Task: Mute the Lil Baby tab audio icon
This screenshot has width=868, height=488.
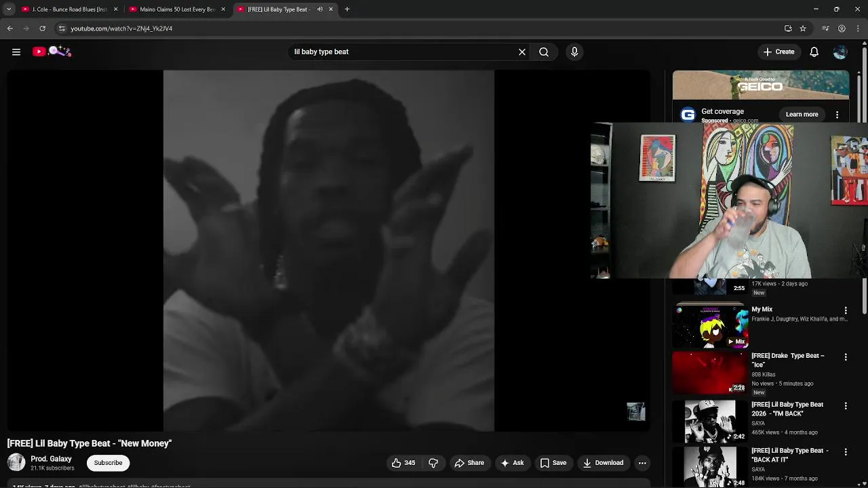Action: tap(319, 9)
